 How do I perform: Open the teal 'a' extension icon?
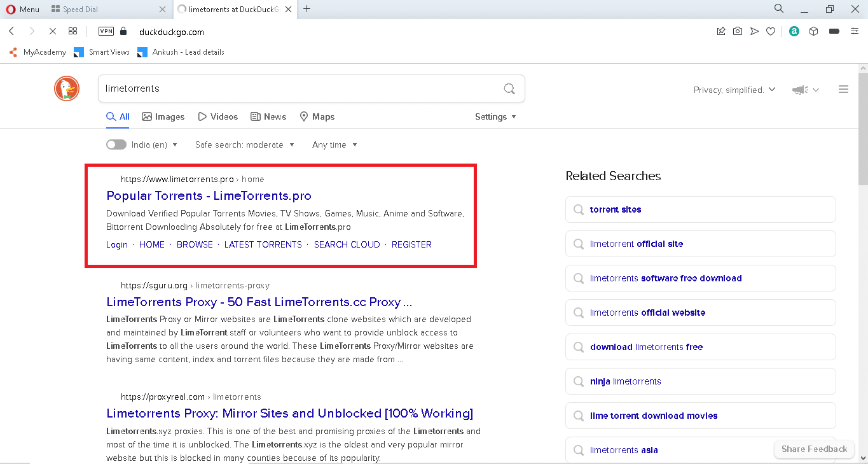click(x=794, y=31)
